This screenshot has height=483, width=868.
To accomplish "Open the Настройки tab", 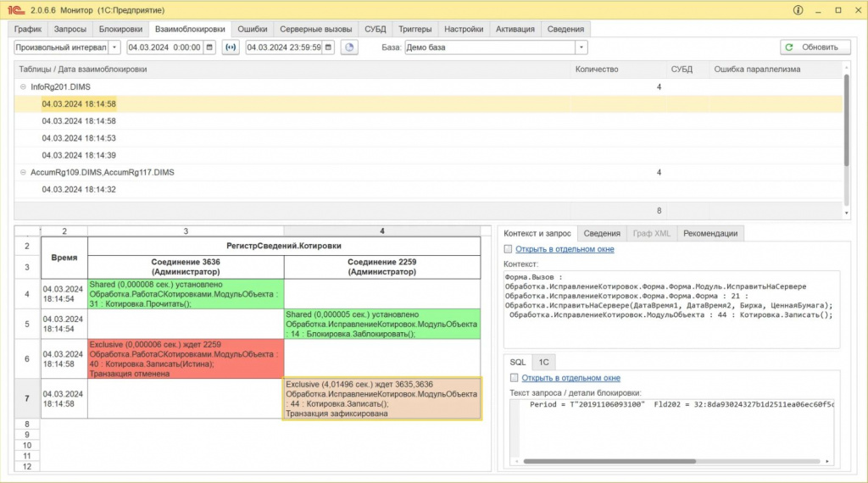I will (x=464, y=30).
